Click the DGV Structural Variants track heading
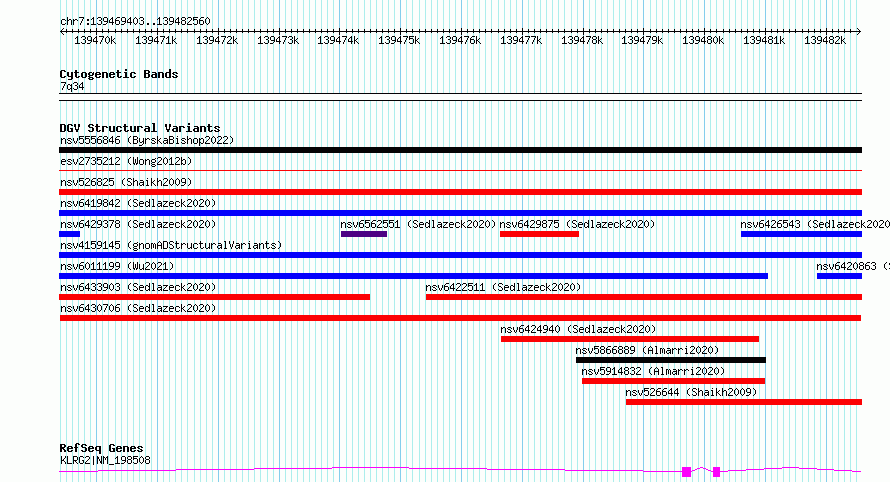Image resolution: width=890 pixels, height=482 pixels. click(x=140, y=128)
